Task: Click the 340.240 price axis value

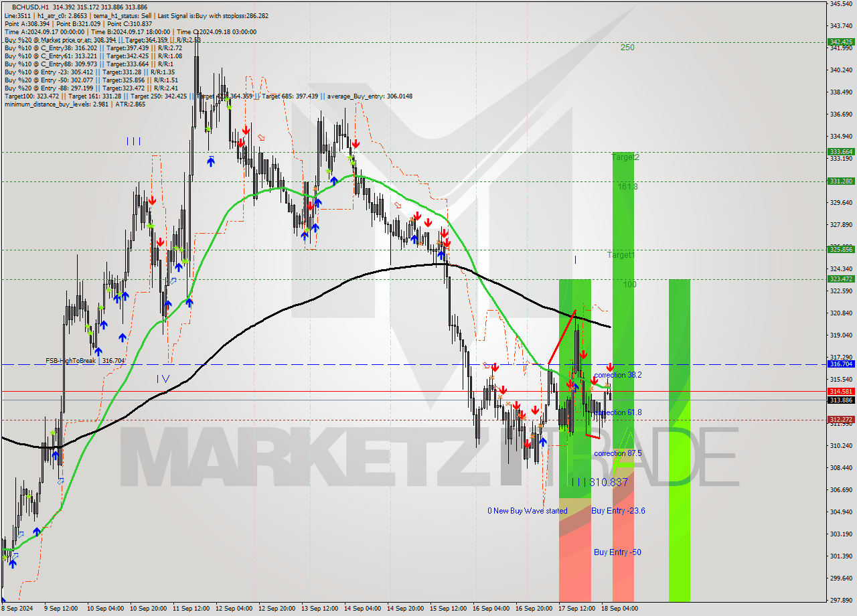Action: 841,70
